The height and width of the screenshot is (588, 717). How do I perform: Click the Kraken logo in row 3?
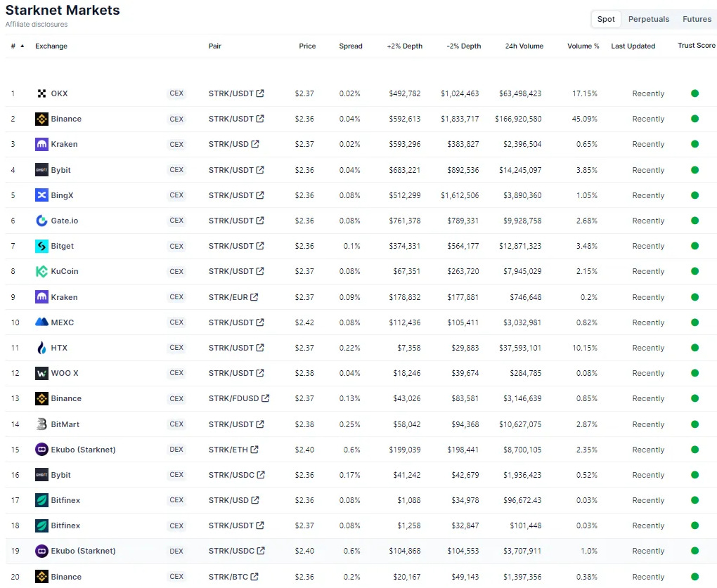(x=41, y=145)
